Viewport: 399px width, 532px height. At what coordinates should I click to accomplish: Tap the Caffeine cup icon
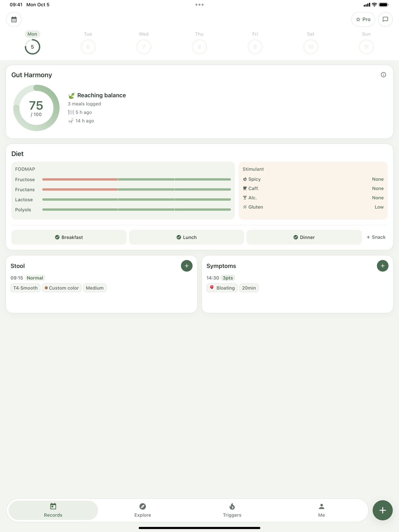245,188
